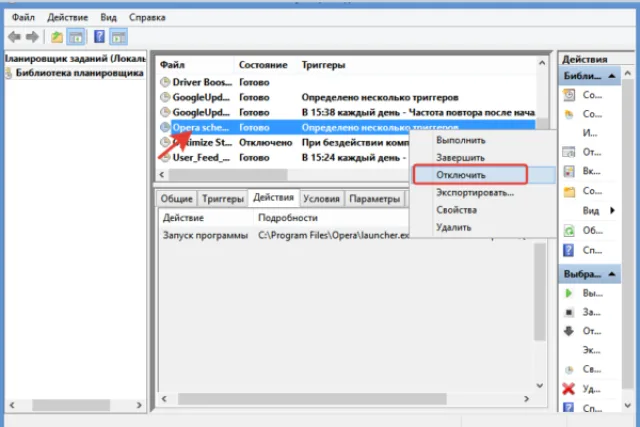The width and height of the screenshot is (640, 427).
Task: Click Actions pane scroll down arrow
Action: click(x=628, y=405)
